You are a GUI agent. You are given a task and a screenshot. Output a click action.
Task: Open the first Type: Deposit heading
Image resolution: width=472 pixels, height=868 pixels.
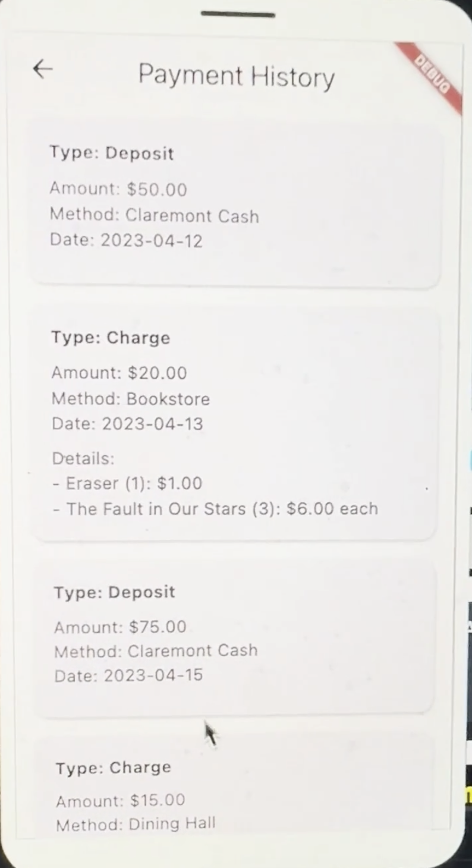112,153
